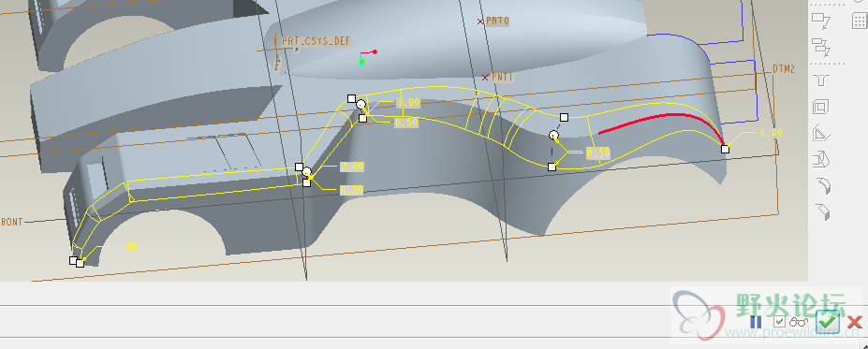The width and height of the screenshot is (868, 349).
Task: Select the Draft tool icon
Action: (x=821, y=160)
